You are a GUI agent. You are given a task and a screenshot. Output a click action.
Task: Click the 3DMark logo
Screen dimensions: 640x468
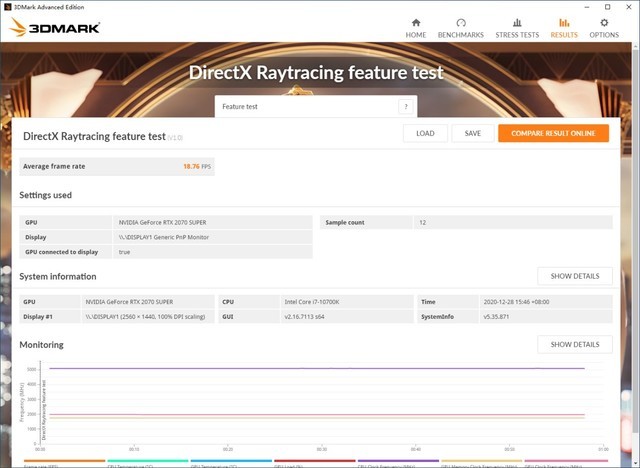point(55,27)
